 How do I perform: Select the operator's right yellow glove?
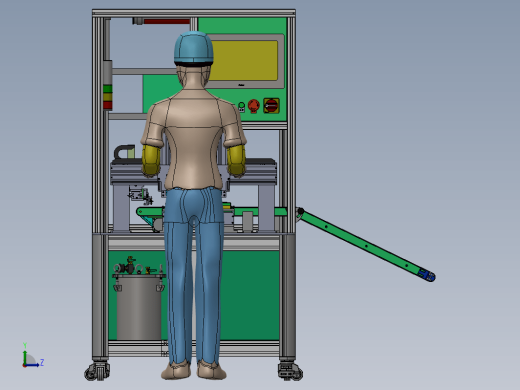point(236,160)
